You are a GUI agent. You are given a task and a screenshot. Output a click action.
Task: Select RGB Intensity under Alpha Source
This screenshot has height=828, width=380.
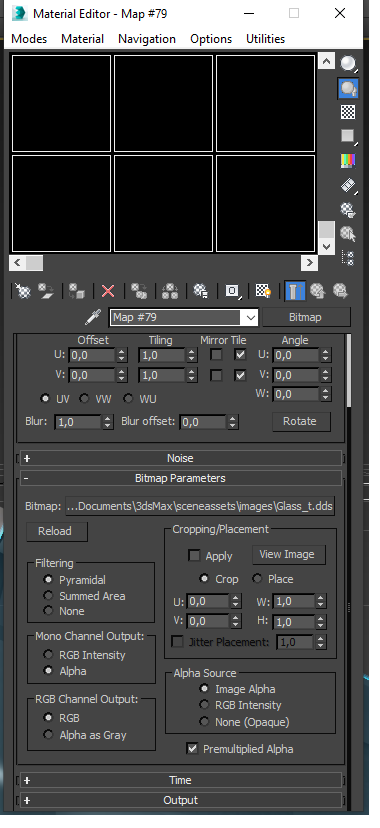[204, 704]
